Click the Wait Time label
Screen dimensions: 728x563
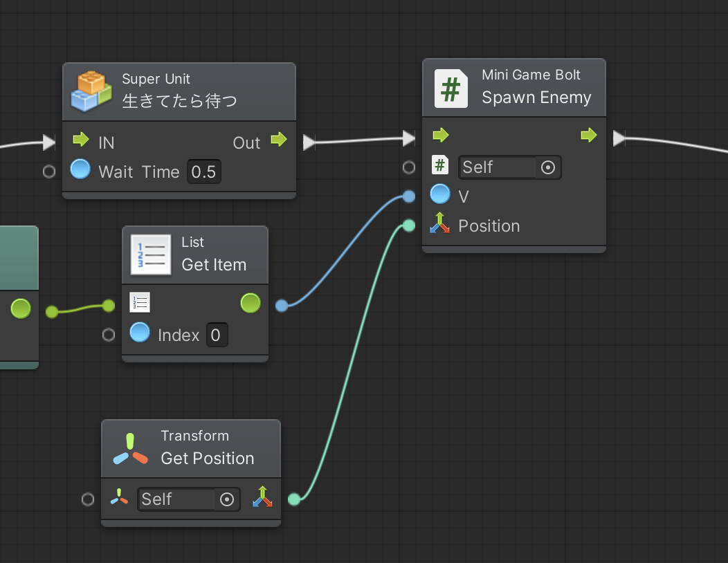pos(139,172)
